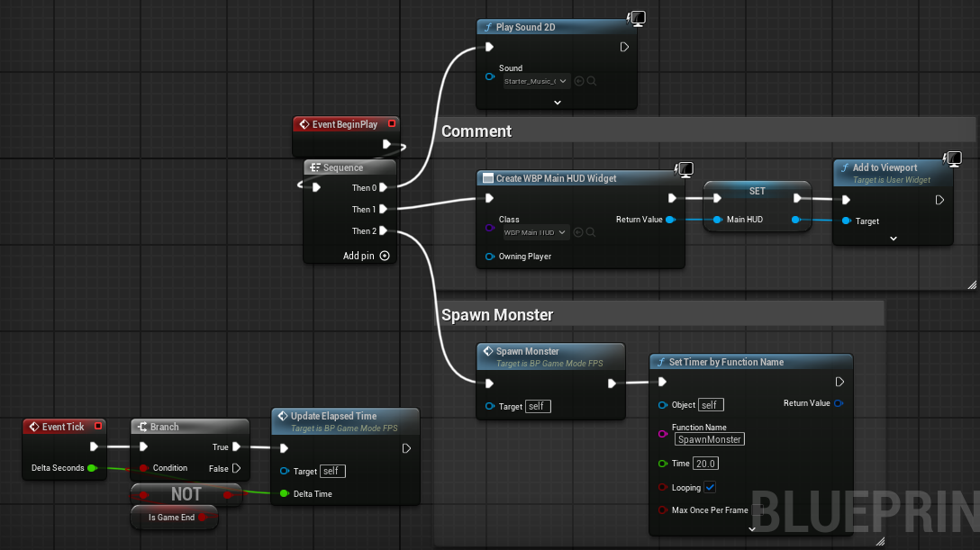
Task: Expand advanced pins on Play Sound 2D node
Action: click(557, 103)
